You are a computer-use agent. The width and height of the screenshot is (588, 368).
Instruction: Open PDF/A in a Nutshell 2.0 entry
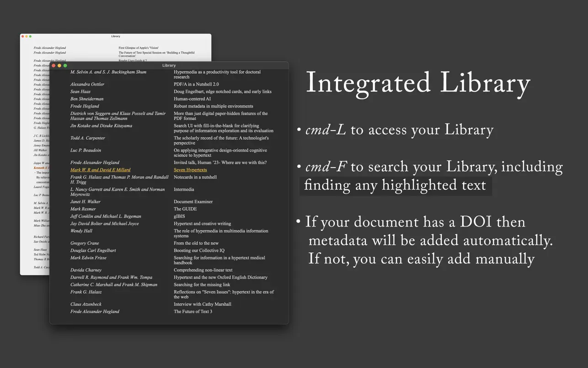point(196,84)
